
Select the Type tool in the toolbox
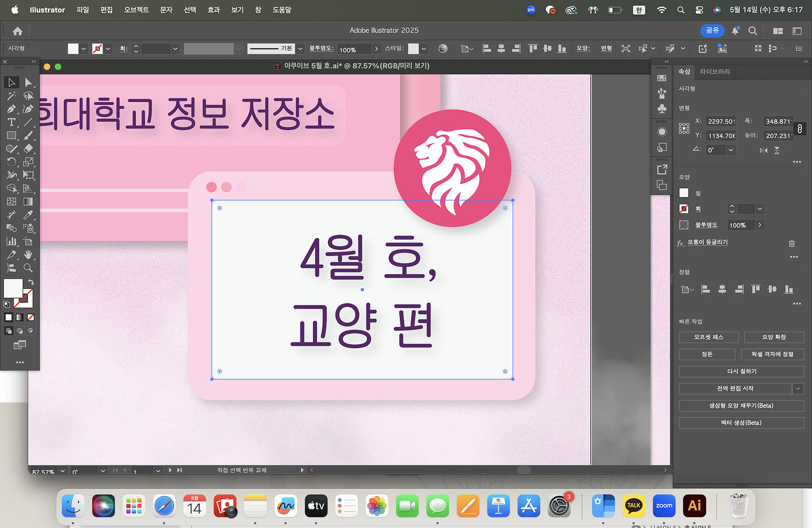point(11,122)
